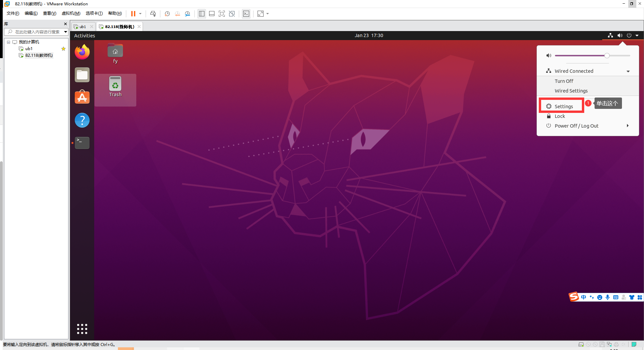Open the Sogou toolbox grid icon

point(640,297)
